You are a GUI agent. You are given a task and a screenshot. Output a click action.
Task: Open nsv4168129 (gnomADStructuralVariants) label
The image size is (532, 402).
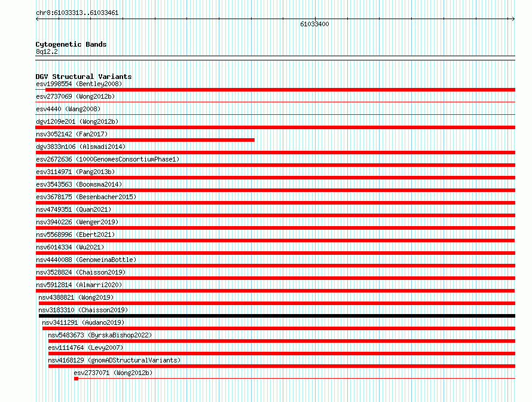click(x=114, y=360)
